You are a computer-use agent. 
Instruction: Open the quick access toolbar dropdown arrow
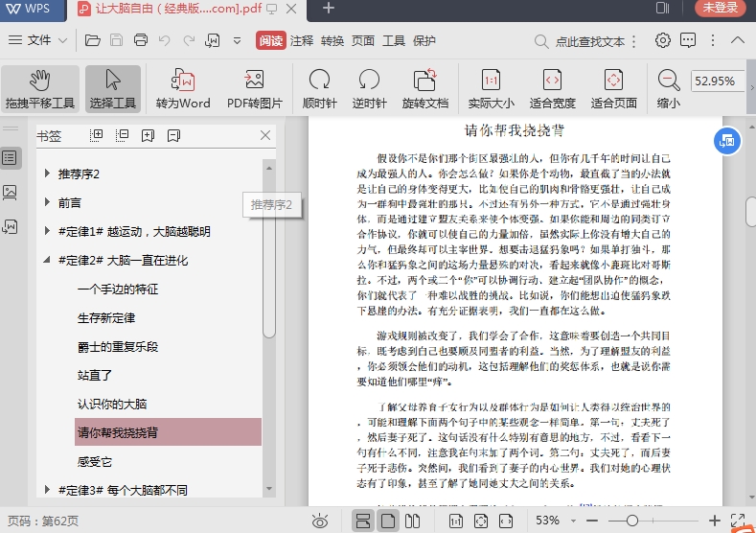[x=237, y=40]
